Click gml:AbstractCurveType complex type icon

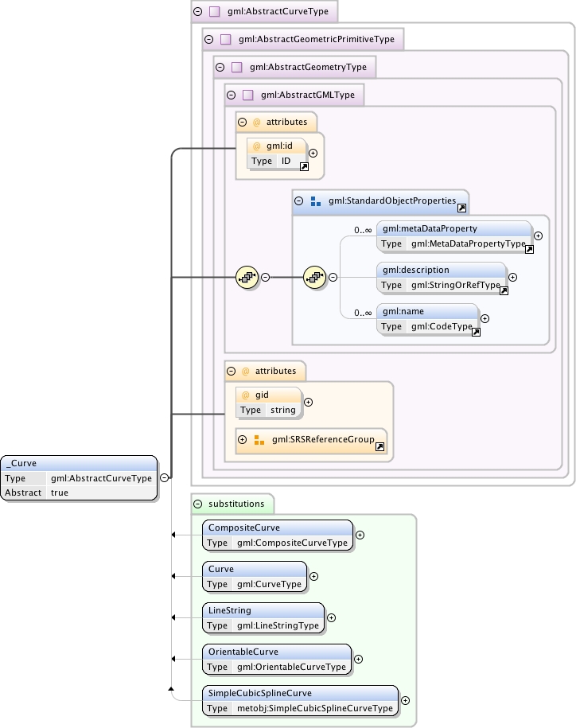click(215, 12)
